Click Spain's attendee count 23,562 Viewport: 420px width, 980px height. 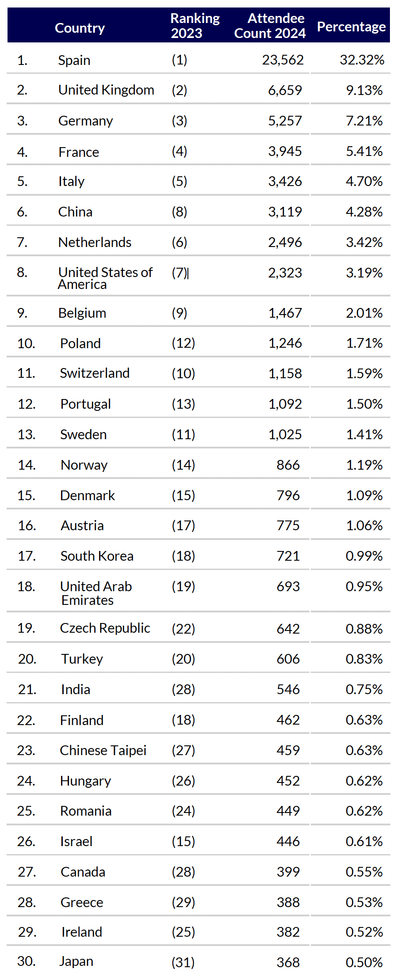283,60
